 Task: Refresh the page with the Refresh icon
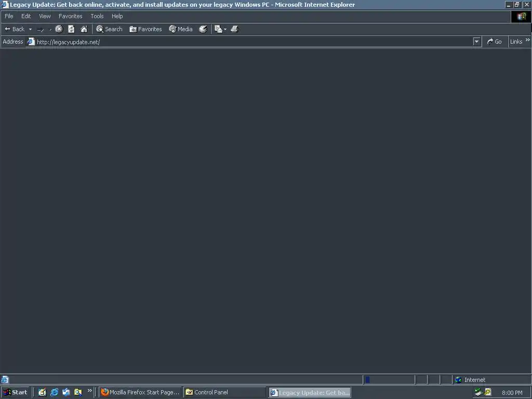pos(71,29)
